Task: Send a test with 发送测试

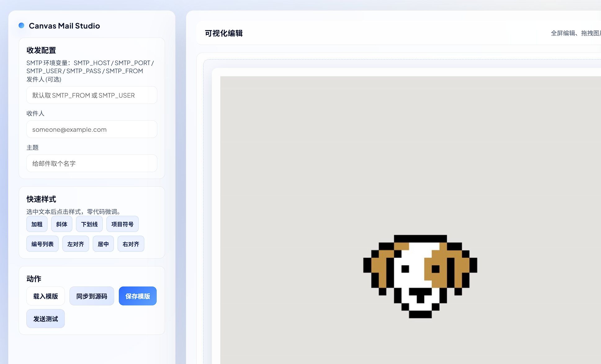Action: coord(45,319)
